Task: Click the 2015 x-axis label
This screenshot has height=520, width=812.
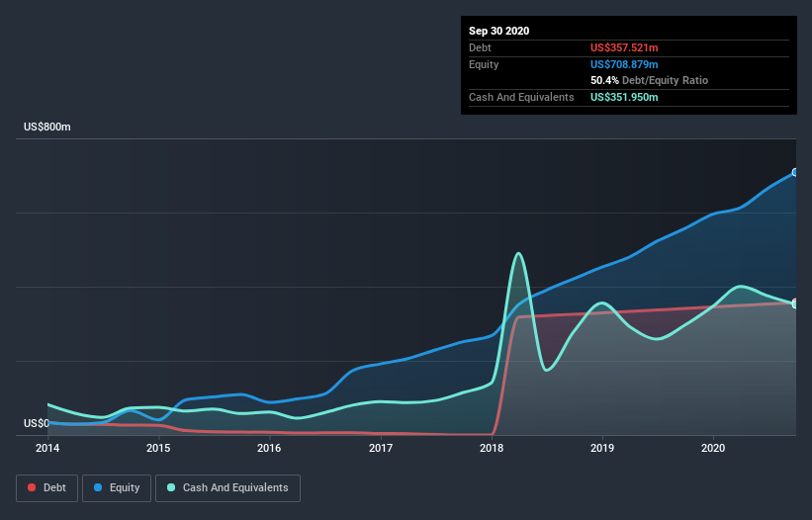Action: pos(158,448)
